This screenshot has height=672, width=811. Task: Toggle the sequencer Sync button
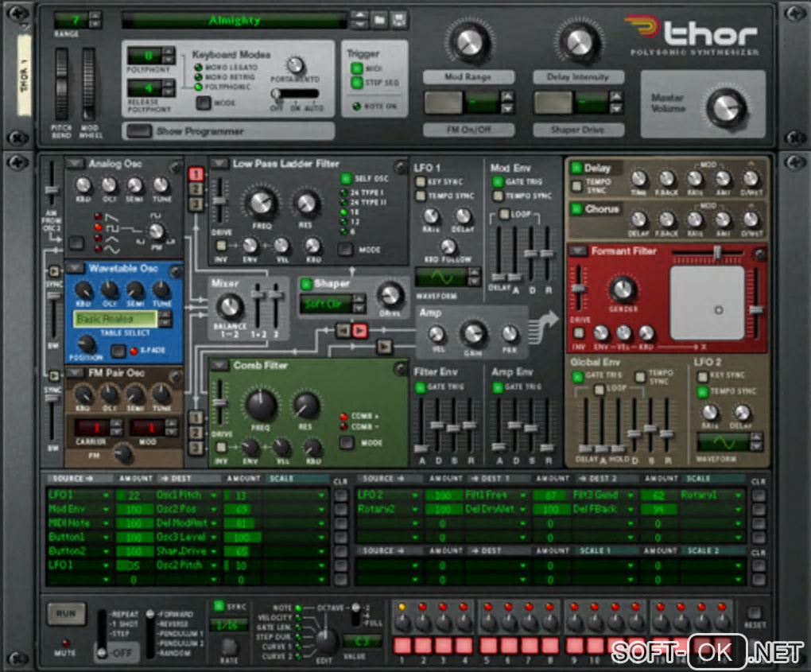click(x=219, y=606)
